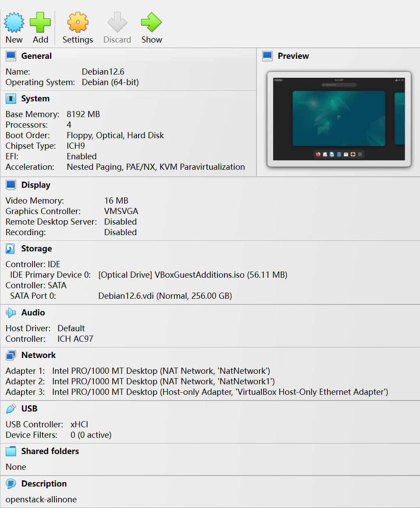The width and height of the screenshot is (420, 508).
Task: Open the Audio section heading
Action: click(33, 312)
